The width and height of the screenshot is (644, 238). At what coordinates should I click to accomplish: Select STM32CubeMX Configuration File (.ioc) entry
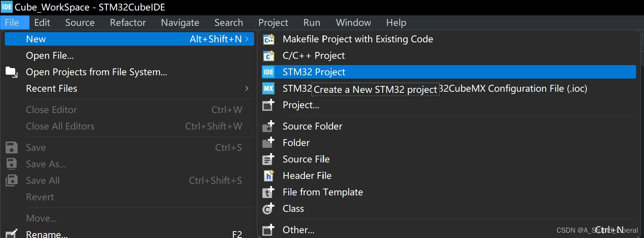[x=449, y=88]
